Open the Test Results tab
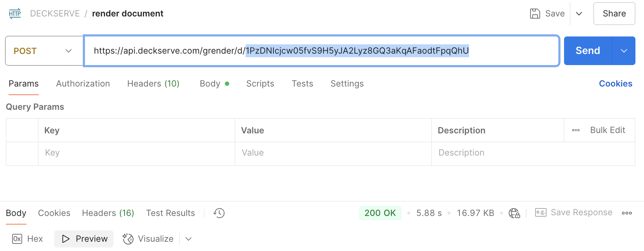The height and width of the screenshot is (251, 644). (171, 213)
